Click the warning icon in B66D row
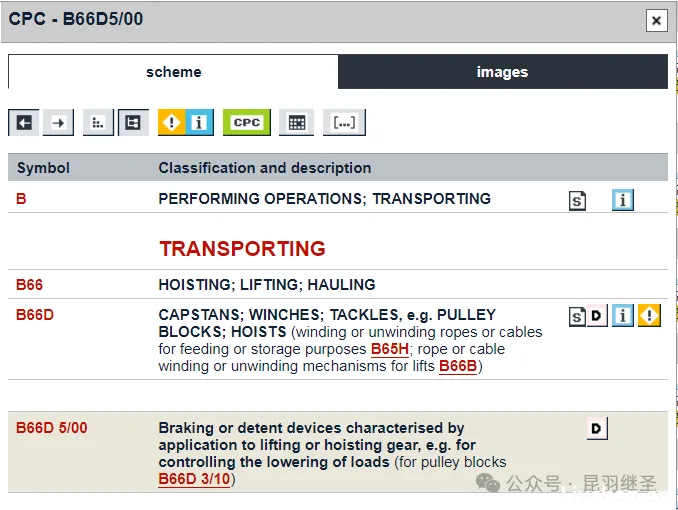Image resolution: width=678 pixels, height=510 pixels. [650, 317]
